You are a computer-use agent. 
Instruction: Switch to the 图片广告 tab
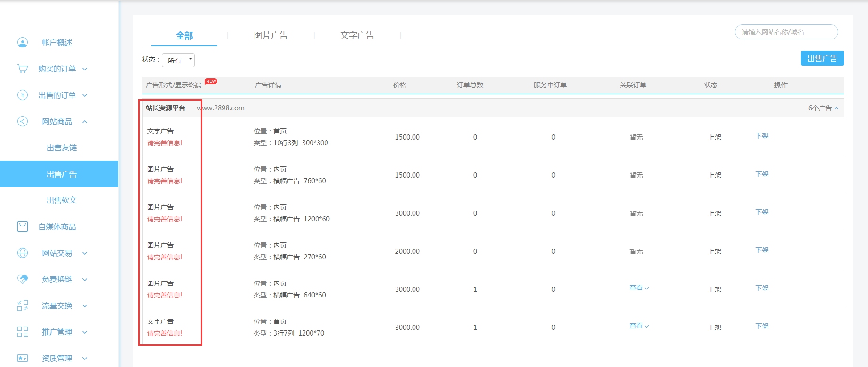coord(271,36)
